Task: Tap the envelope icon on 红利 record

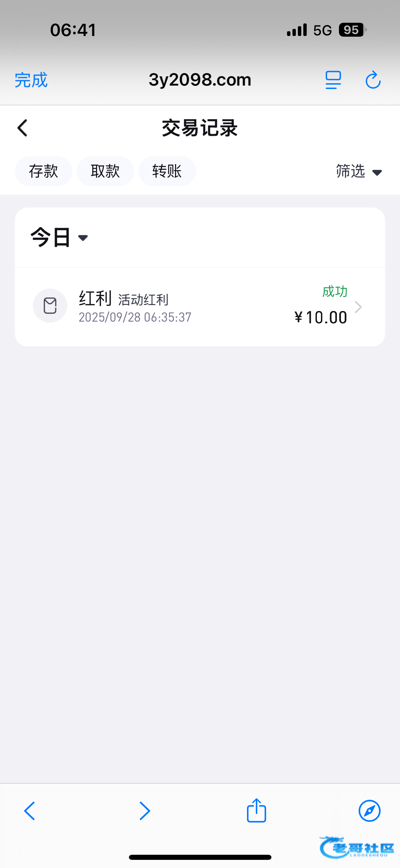Action: [x=50, y=306]
